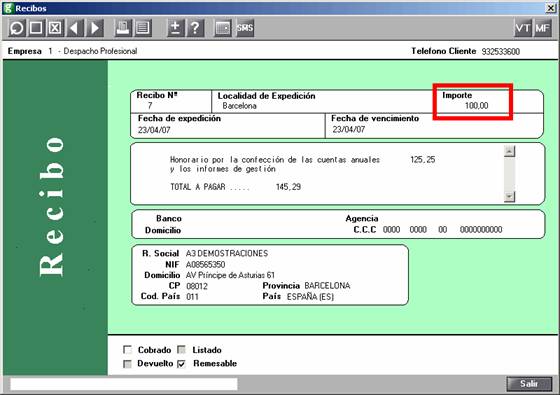The image size is (560, 395).
Task: Uncheck the Remesable checkbox
Action: coord(181,364)
